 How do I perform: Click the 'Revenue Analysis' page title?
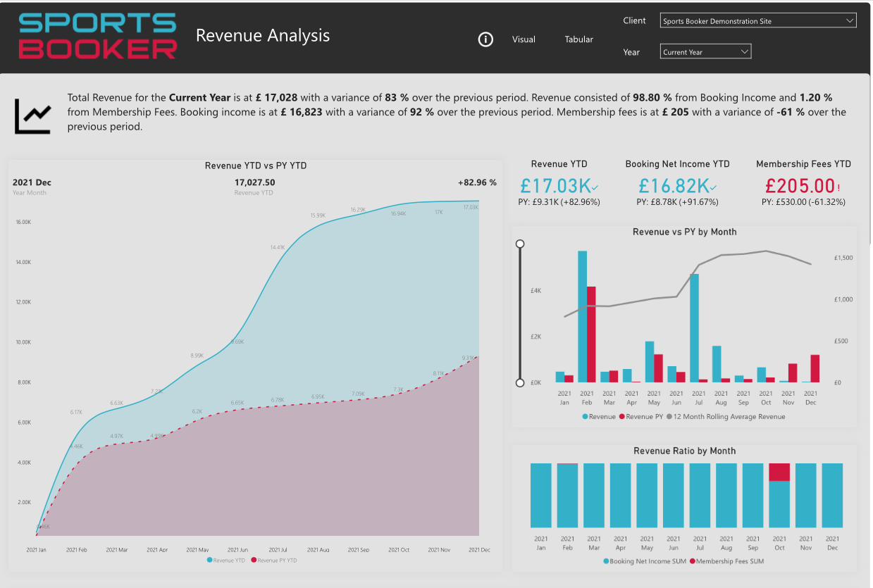[x=263, y=35]
